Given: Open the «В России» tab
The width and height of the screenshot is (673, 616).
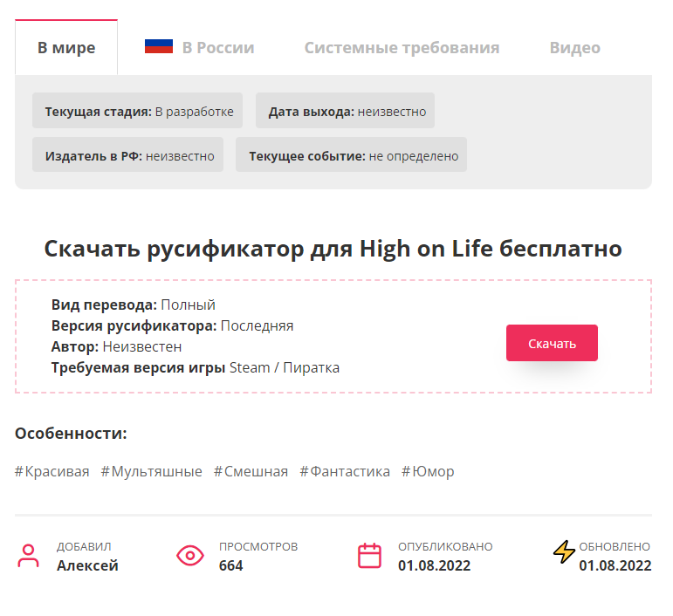Looking at the screenshot, I should tap(217, 48).
